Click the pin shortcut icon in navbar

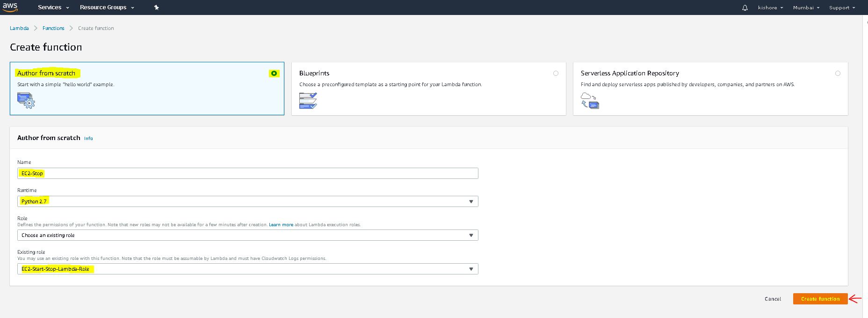(157, 7)
